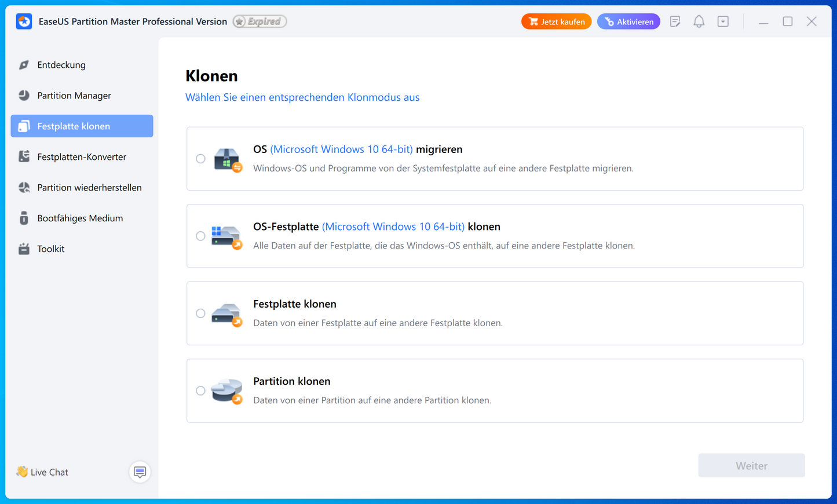The width and height of the screenshot is (837, 504).
Task: Click the Aktivieren button
Action: (628, 21)
